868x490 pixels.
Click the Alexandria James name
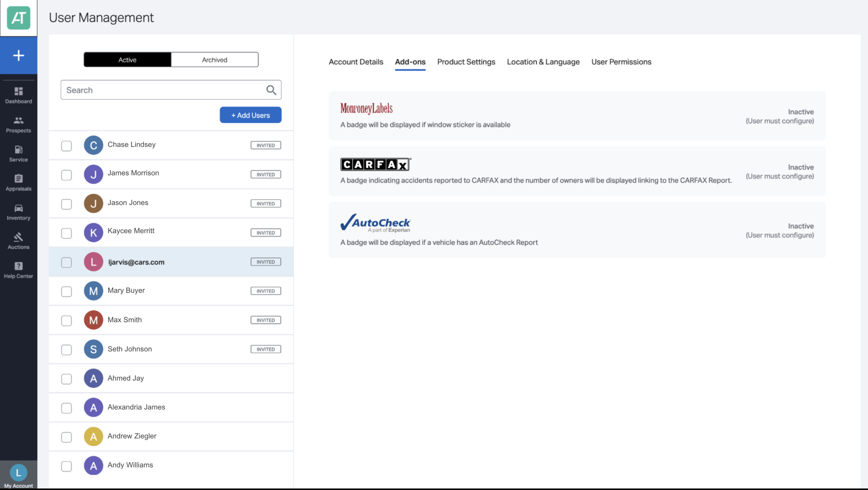point(136,407)
